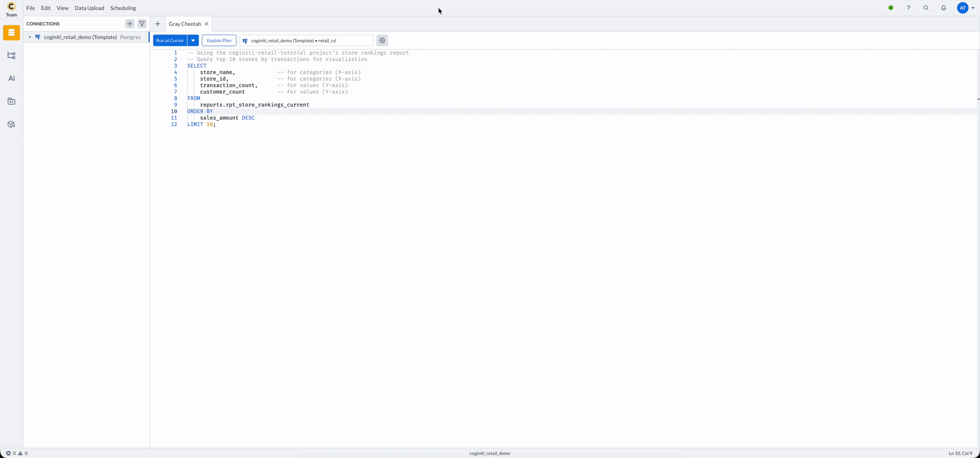Click the Explain Plan button
This screenshot has height=458, width=980.
point(219,40)
